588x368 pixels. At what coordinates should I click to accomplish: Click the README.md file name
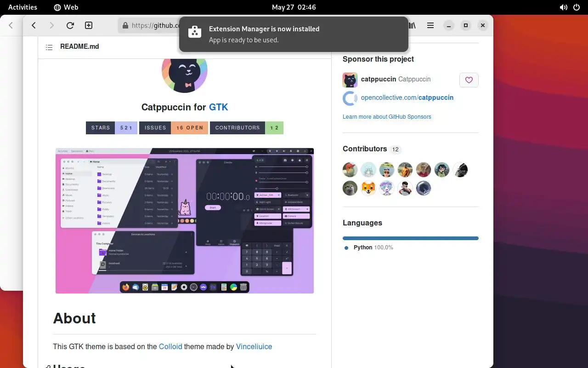coord(79,46)
